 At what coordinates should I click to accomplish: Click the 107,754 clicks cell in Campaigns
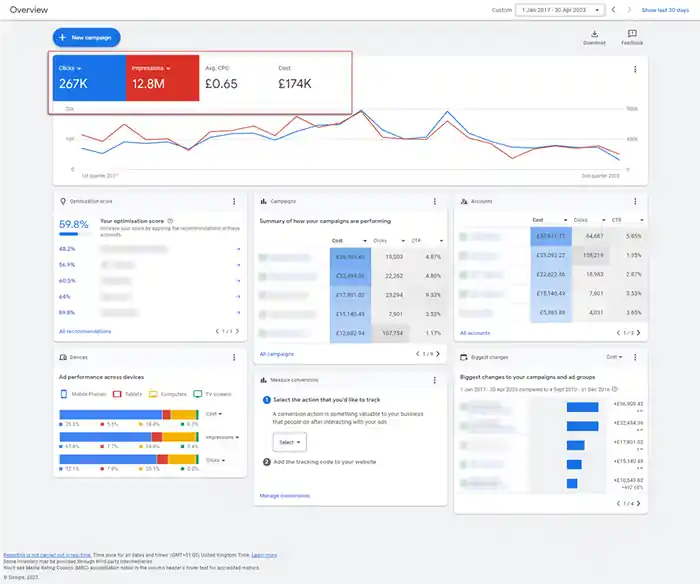click(392, 334)
